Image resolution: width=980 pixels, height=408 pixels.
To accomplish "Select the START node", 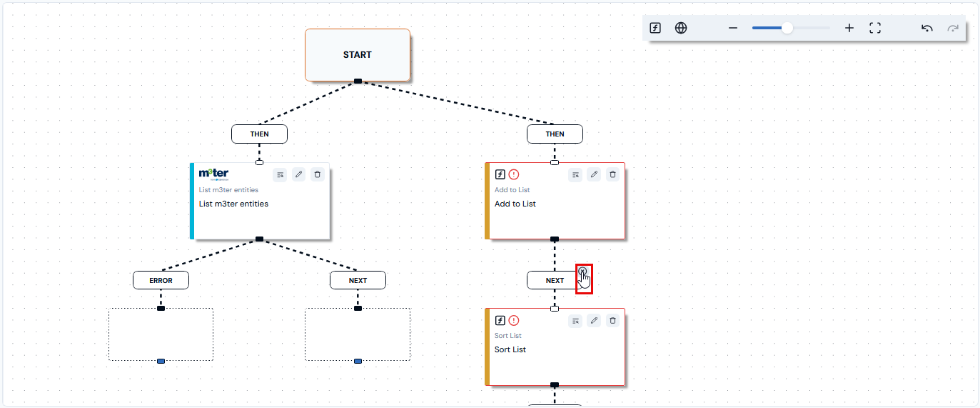I will pos(358,55).
